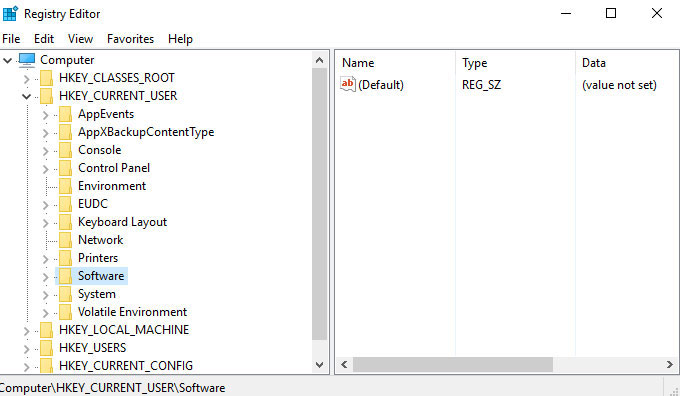The width and height of the screenshot is (680, 396).
Task: Click the Network folder icon
Action: (65, 240)
